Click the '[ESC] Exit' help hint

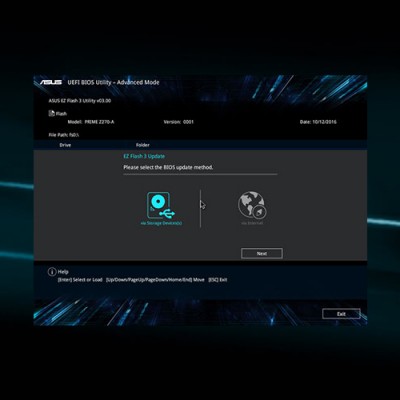pyautogui.click(x=218, y=280)
